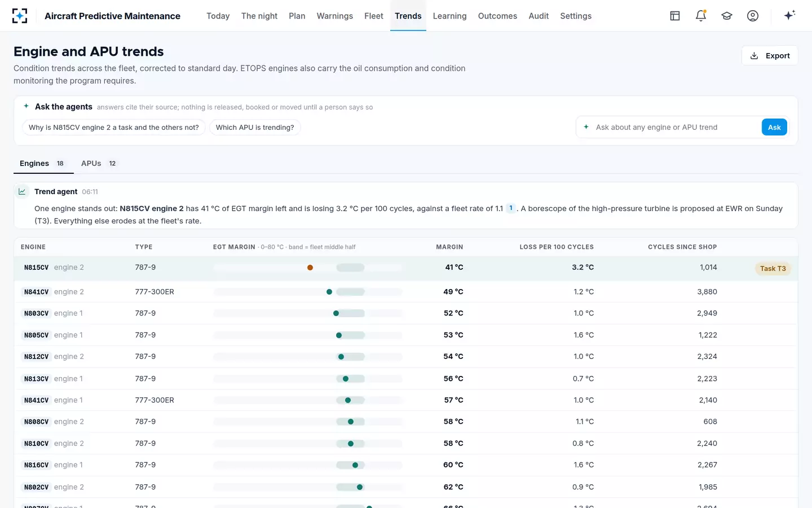Select the N815CV engine 2 row label
Viewport: 812px width, 508px height.
point(52,268)
